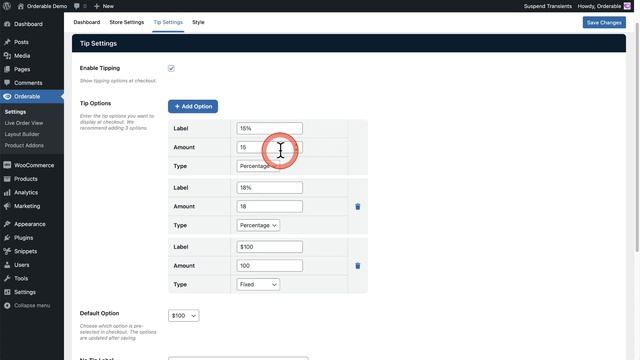
Task: Click the Label field containing 18%
Action: coord(269,188)
